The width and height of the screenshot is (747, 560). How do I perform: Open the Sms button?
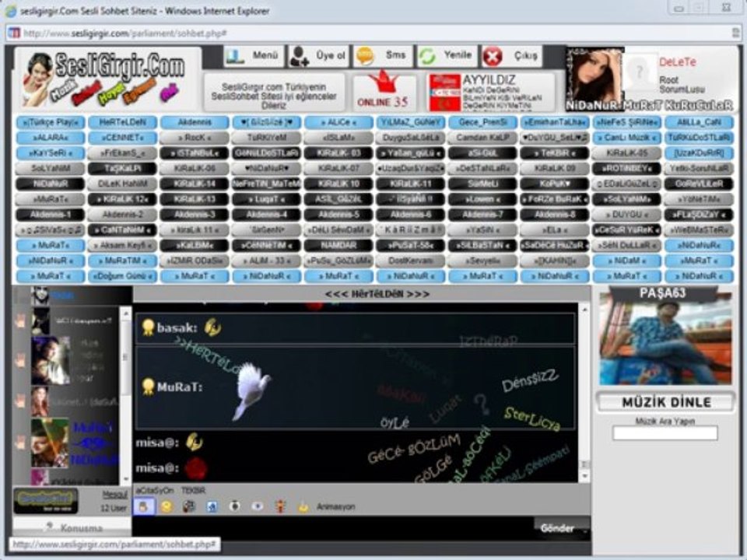coord(384,56)
